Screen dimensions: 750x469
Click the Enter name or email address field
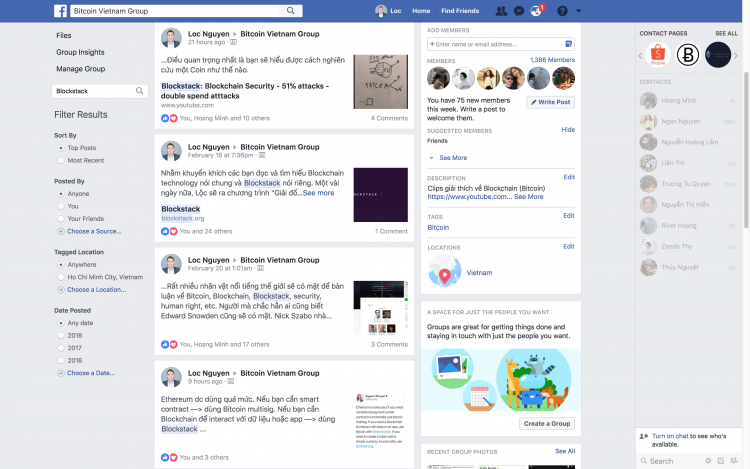click(501, 44)
